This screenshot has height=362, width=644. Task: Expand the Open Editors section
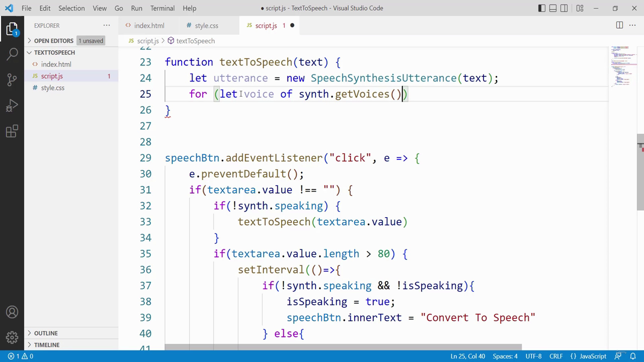[x=71, y=41]
